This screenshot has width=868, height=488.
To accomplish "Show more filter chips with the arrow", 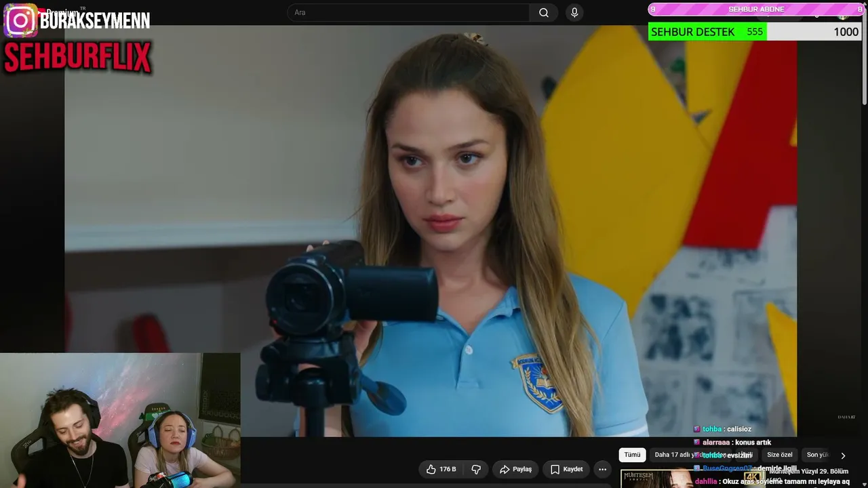I will [x=843, y=455].
